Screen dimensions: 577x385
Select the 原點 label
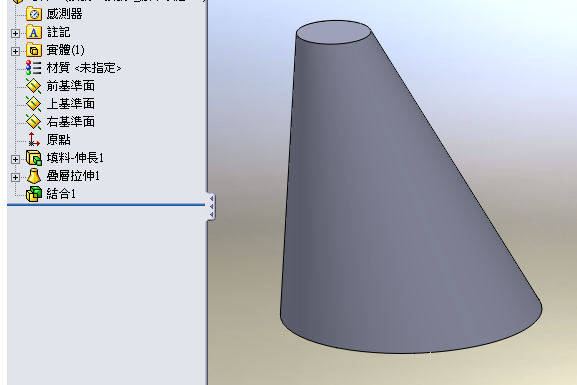(59, 140)
